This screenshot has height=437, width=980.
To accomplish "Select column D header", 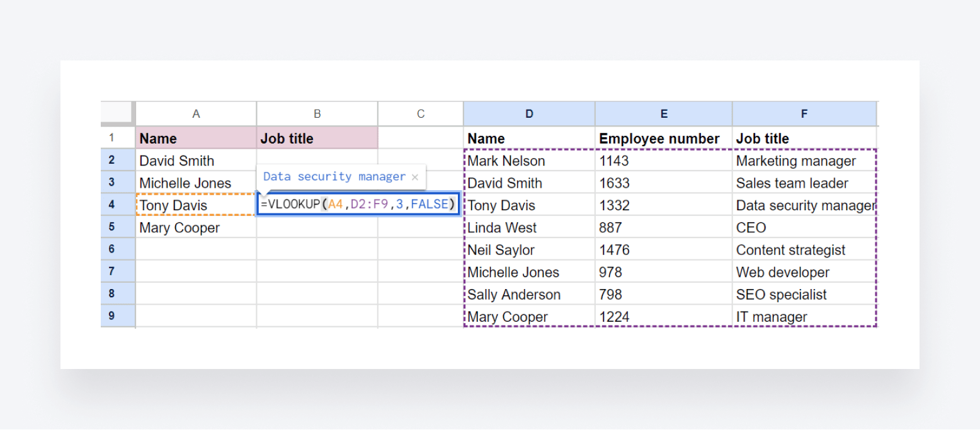I will point(529,114).
